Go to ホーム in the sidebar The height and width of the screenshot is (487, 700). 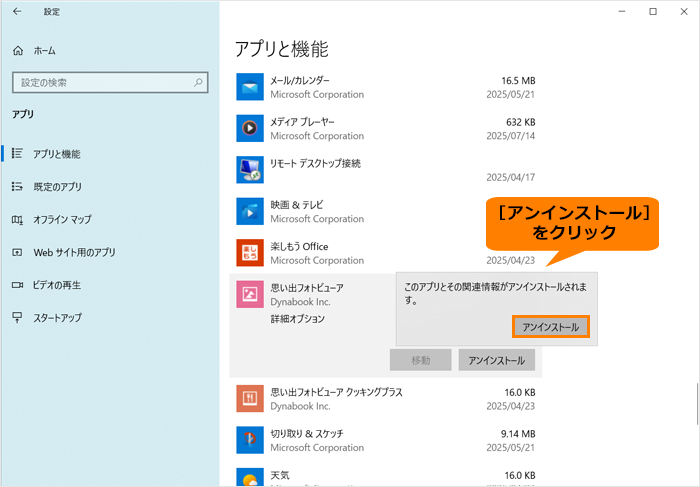pyautogui.click(x=45, y=51)
